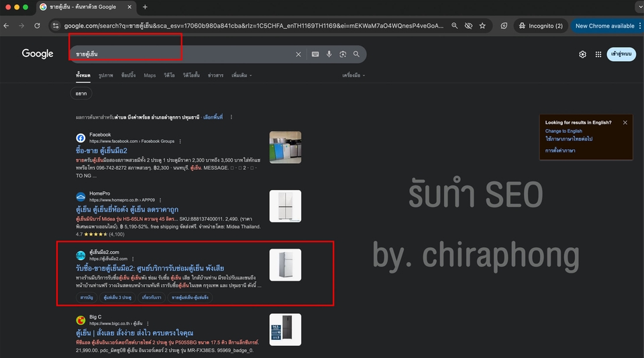Click the zoom magnifier icon in address bar
Image resolution: width=644 pixels, height=358 pixels.
click(x=455, y=26)
